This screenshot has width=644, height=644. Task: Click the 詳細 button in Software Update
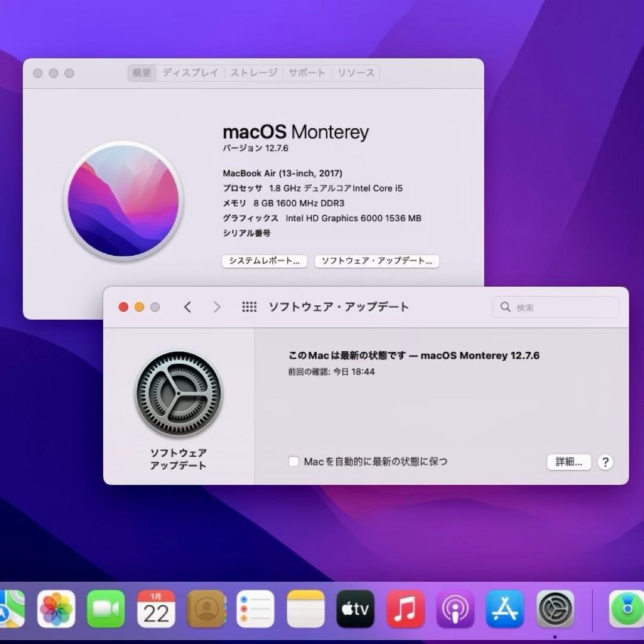coord(568,462)
